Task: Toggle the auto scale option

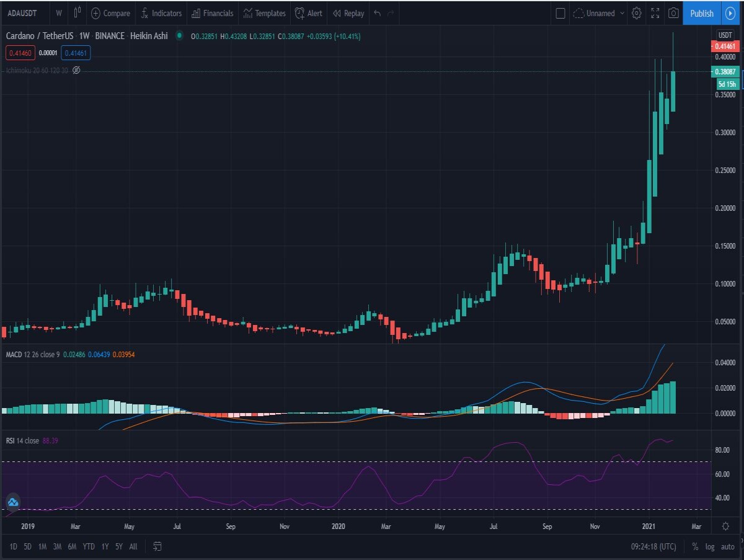Action: click(x=727, y=546)
